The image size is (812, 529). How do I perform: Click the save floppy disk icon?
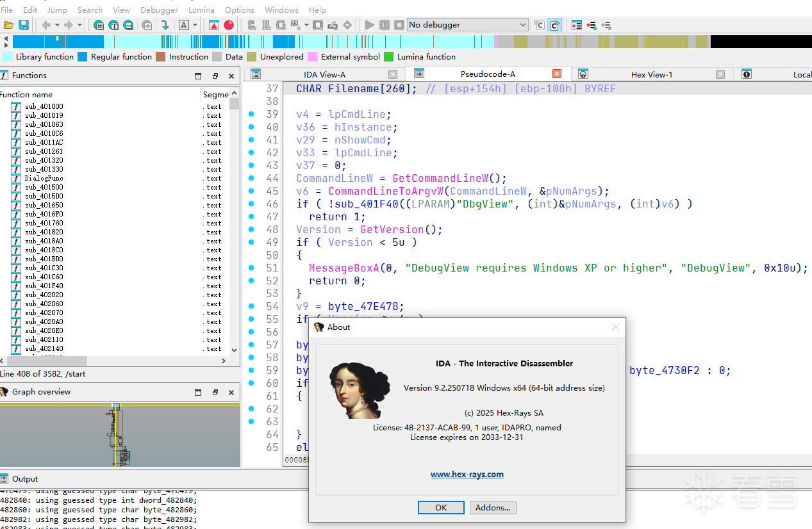click(24, 25)
